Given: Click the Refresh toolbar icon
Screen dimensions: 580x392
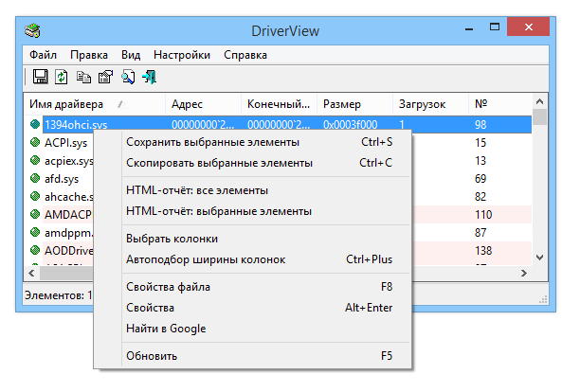Looking at the screenshot, I should pyautogui.click(x=62, y=77).
